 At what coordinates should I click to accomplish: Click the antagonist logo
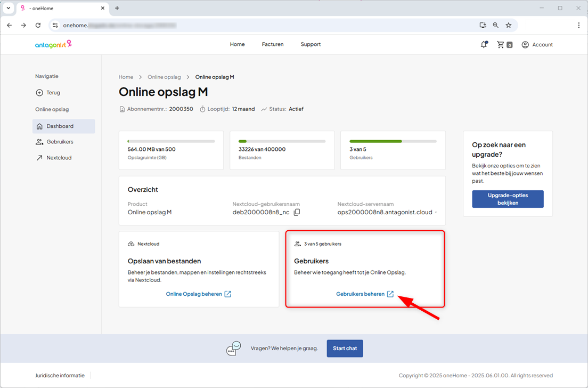[x=53, y=44]
